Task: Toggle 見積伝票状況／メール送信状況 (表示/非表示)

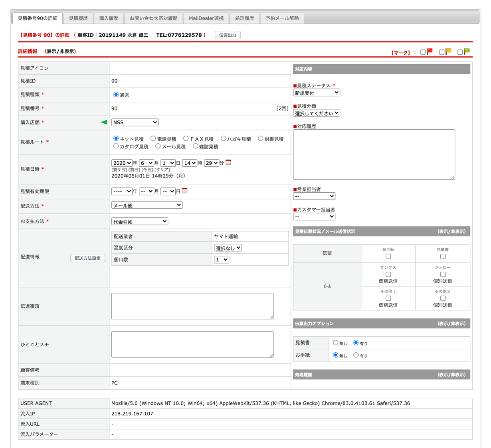Action: (x=451, y=231)
